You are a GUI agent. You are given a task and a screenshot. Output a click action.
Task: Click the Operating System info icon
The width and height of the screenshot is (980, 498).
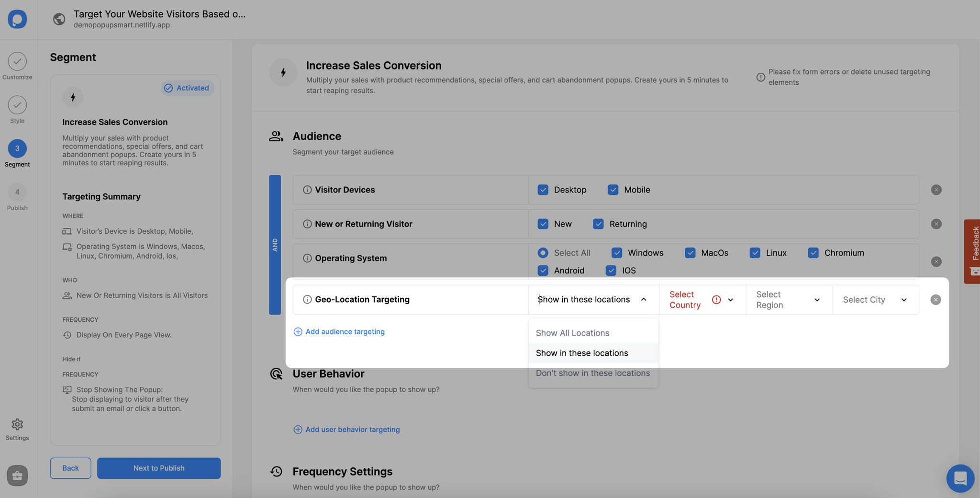click(307, 258)
